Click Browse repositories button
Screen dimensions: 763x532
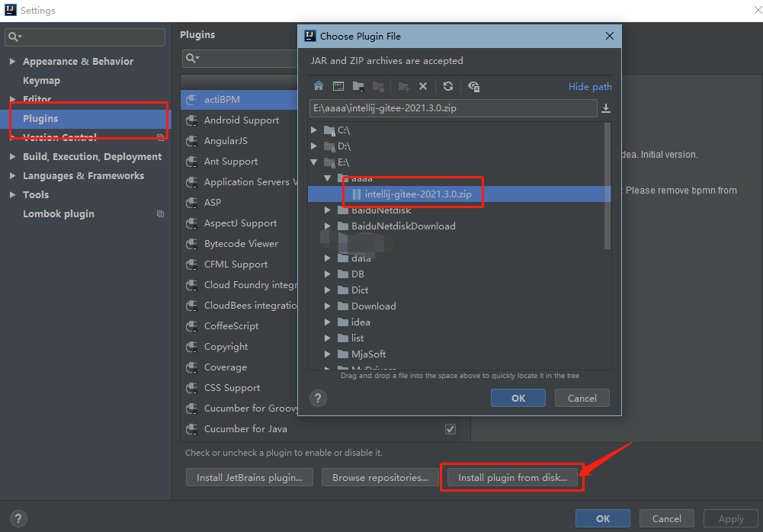(380, 477)
